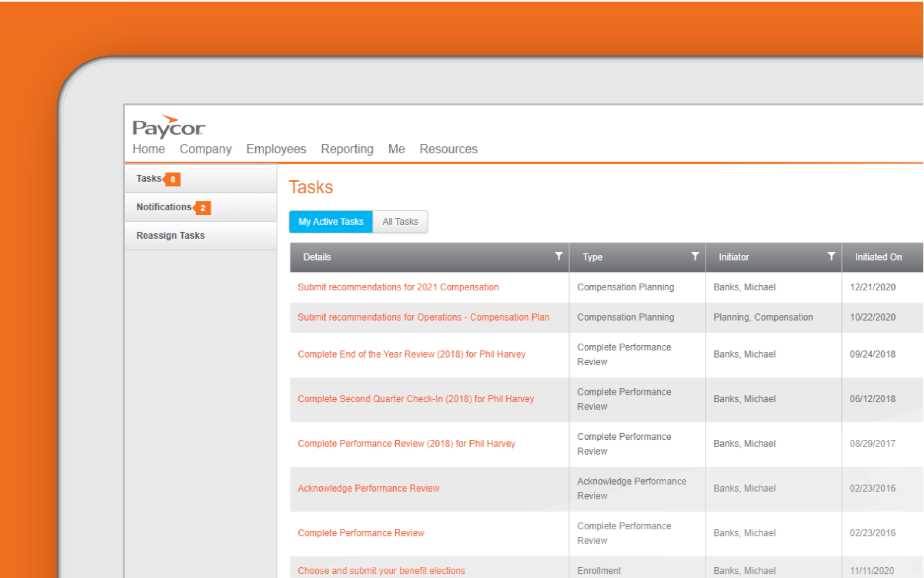
Task: Select Reassign Tasks in the sidebar
Action: point(201,235)
